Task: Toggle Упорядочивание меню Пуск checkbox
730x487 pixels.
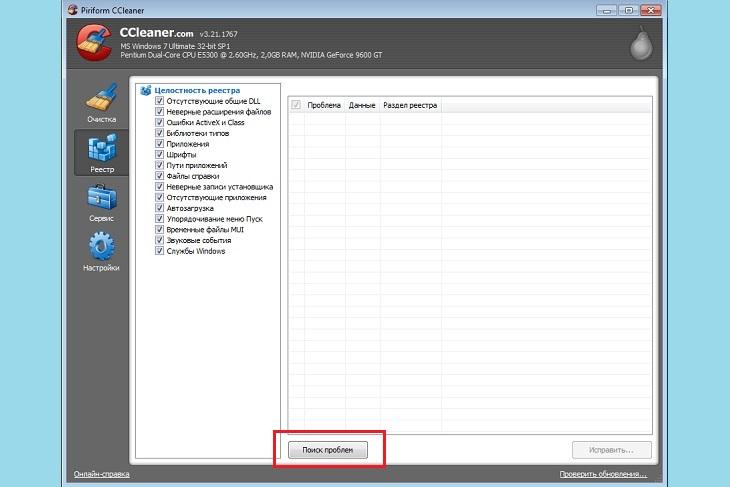Action: (x=159, y=219)
